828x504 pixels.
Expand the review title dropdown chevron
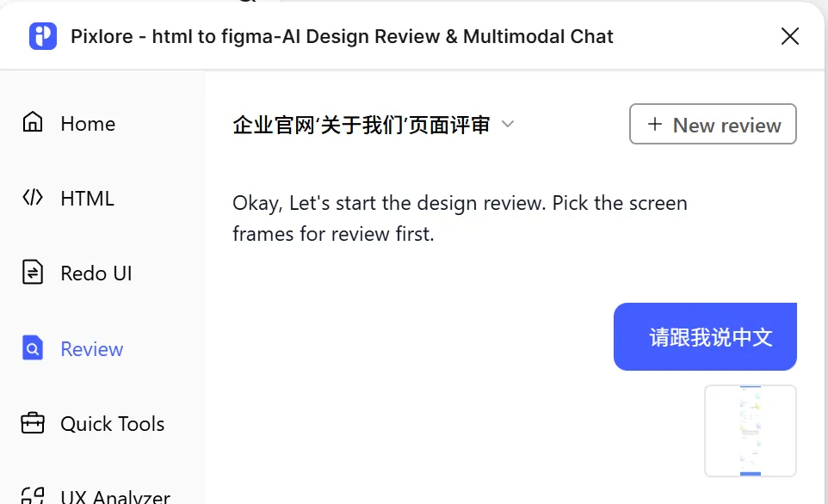pos(508,124)
